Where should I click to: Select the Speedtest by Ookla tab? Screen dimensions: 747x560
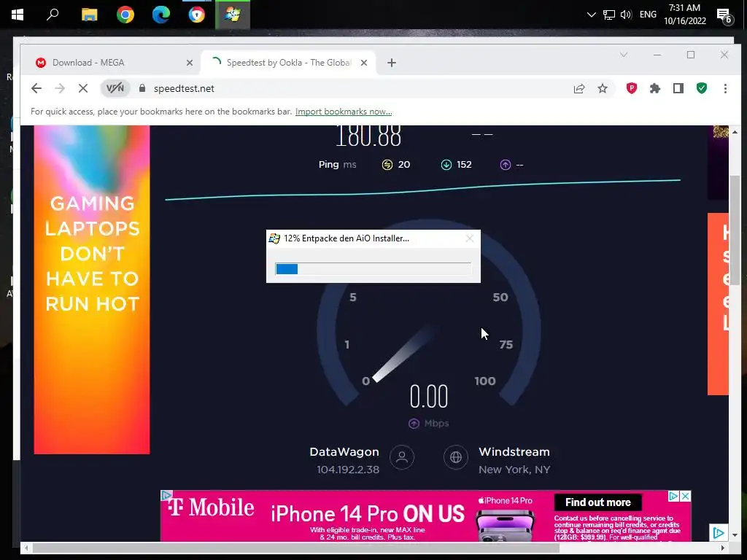[x=288, y=63]
